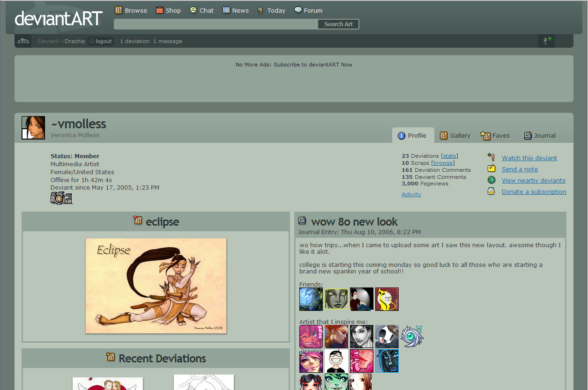This screenshot has height=390, width=588.
Task: Click the Watch this deviant icon
Action: pyautogui.click(x=491, y=157)
